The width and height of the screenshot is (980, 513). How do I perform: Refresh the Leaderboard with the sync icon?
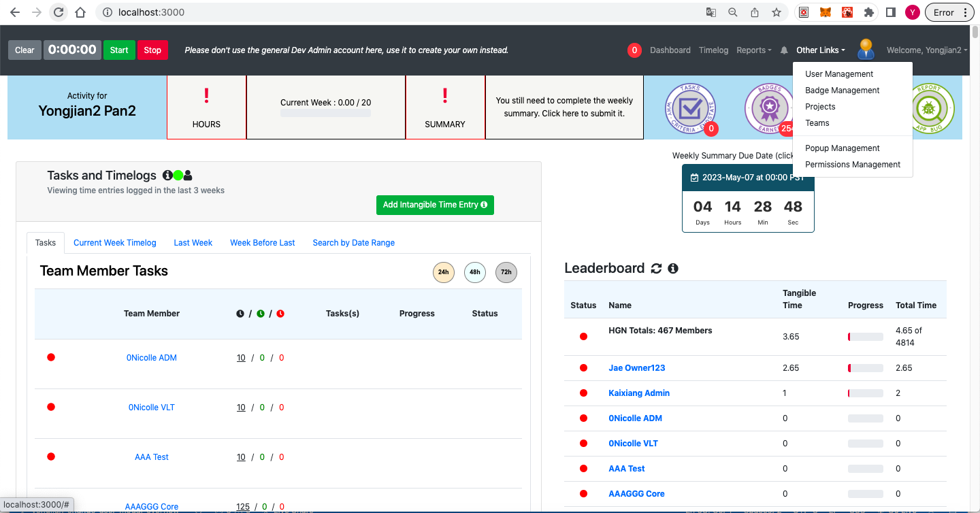656,269
